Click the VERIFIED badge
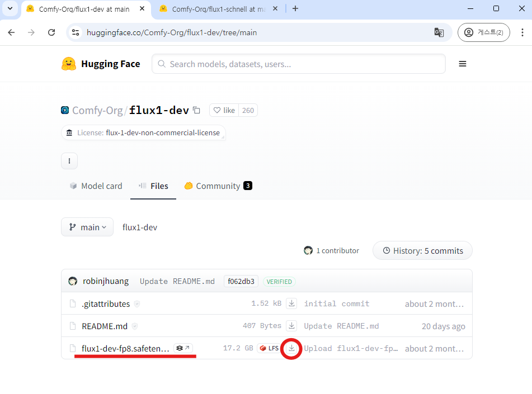532x394 pixels. pyautogui.click(x=279, y=282)
